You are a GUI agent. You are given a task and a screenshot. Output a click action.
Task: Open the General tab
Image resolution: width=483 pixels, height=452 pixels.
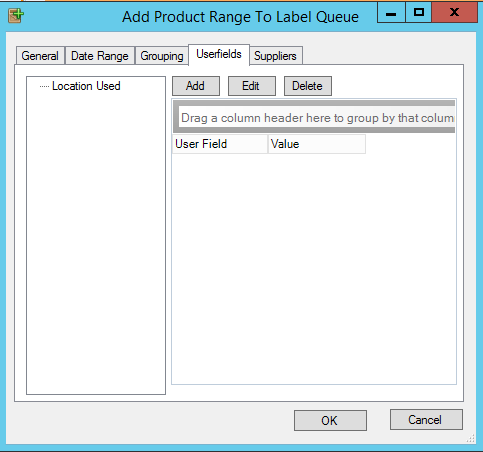40,56
